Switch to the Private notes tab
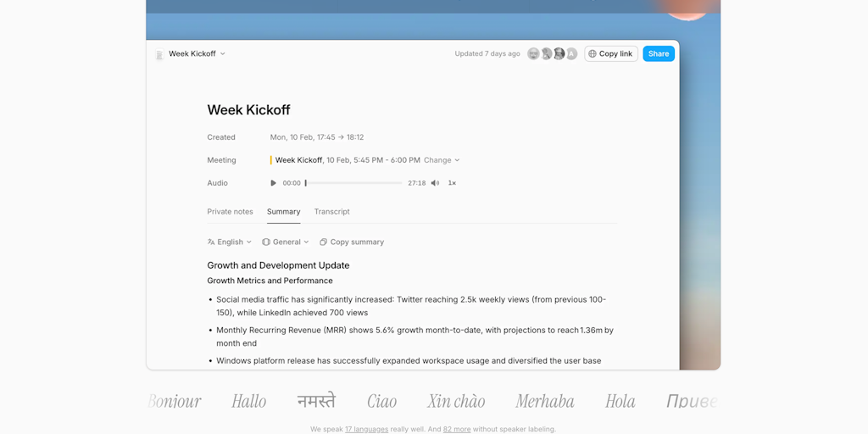The width and height of the screenshot is (868, 434). (230, 212)
